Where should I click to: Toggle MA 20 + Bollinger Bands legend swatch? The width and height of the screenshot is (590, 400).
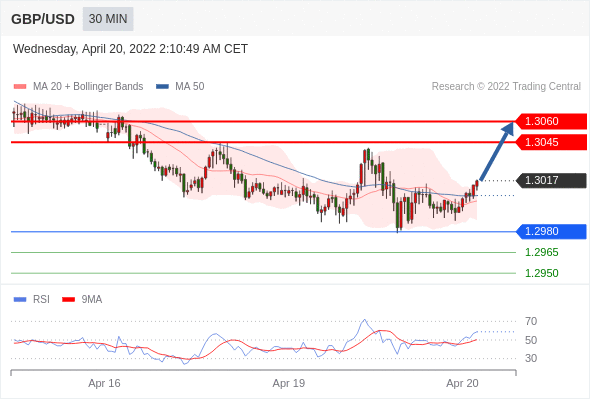(x=20, y=87)
